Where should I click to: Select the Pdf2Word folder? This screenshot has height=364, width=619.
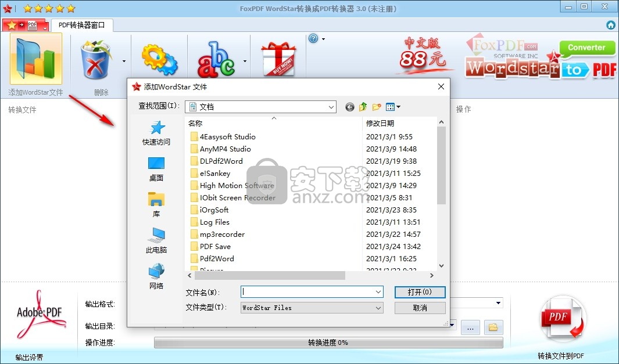click(x=212, y=259)
